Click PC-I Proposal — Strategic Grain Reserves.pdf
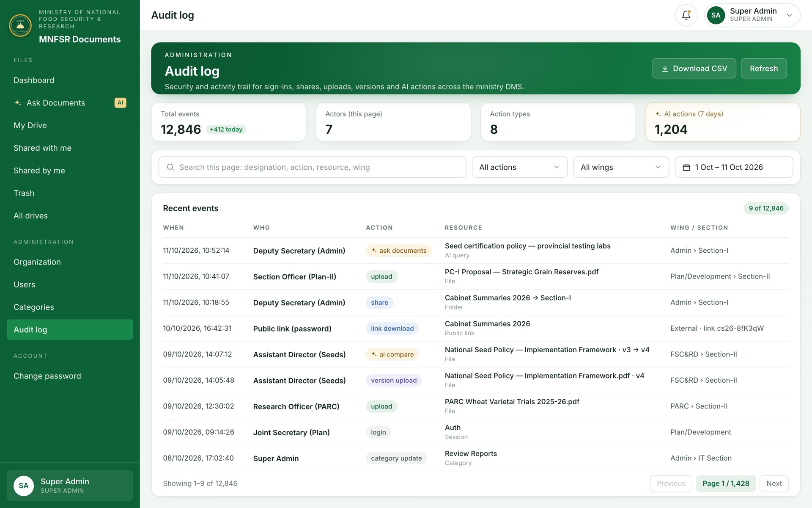 (x=521, y=272)
